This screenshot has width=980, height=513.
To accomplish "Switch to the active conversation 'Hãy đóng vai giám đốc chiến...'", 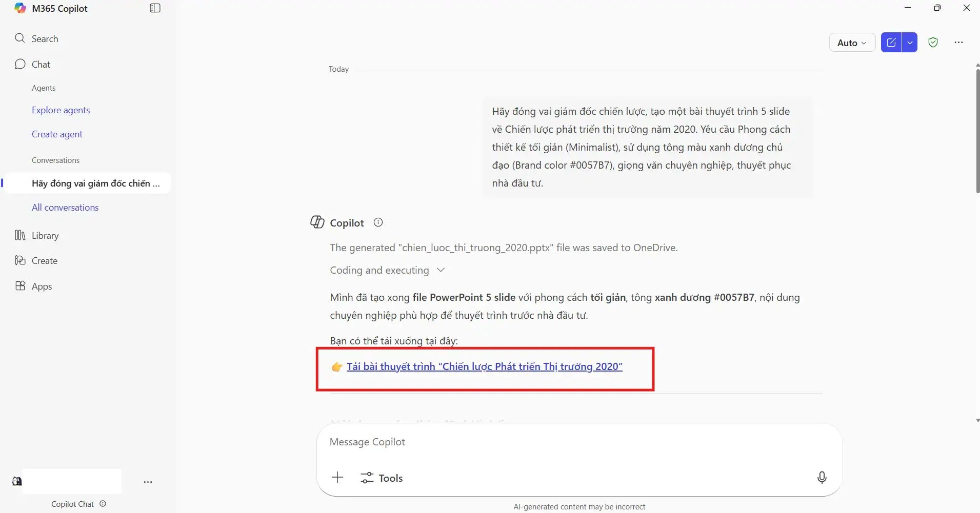I will 95,183.
